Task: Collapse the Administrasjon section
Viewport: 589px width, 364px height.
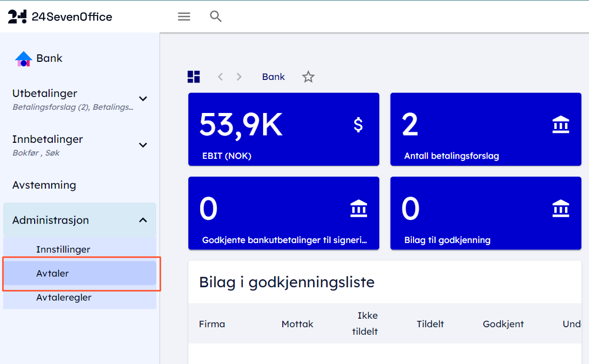Action: click(143, 220)
